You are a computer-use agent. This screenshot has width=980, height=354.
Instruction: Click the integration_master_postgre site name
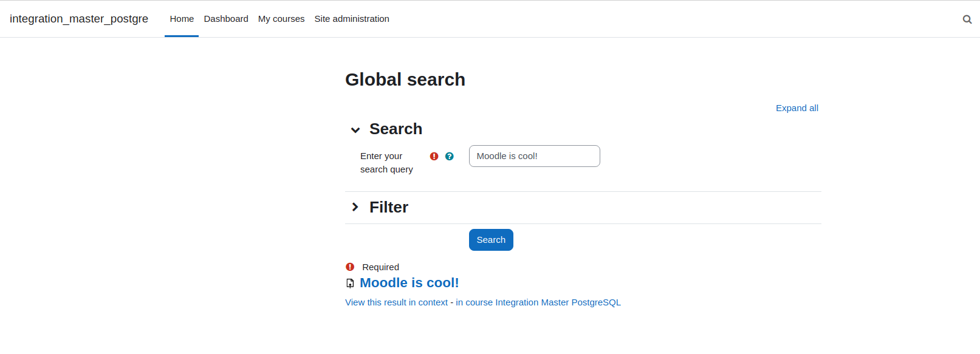79,19
